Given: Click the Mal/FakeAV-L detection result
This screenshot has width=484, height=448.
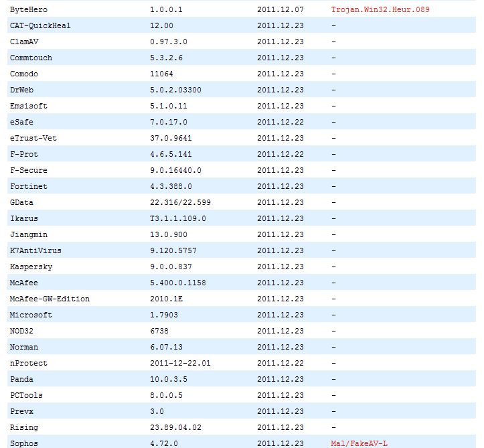Looking at the screenshot, I should pos(359,443).
